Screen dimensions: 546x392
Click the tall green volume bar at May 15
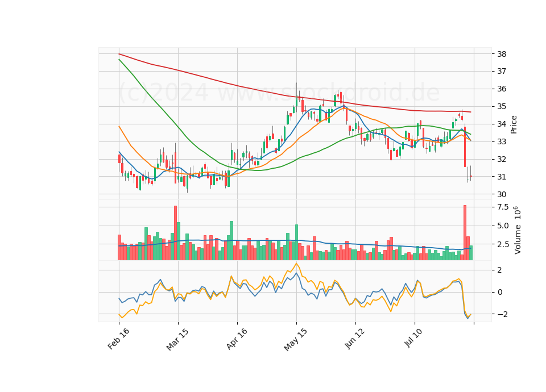(297, 243)
